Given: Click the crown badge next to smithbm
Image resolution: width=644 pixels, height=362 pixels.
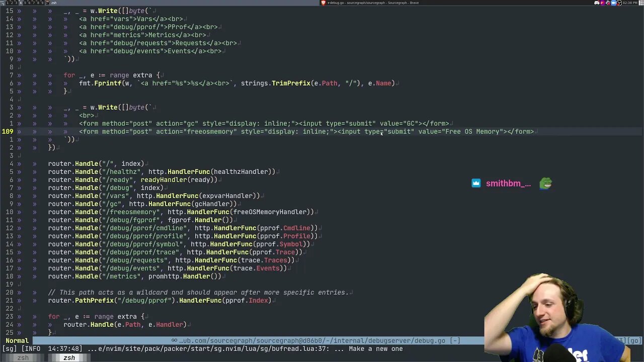Looking at the screenshot, I should 476,183.
